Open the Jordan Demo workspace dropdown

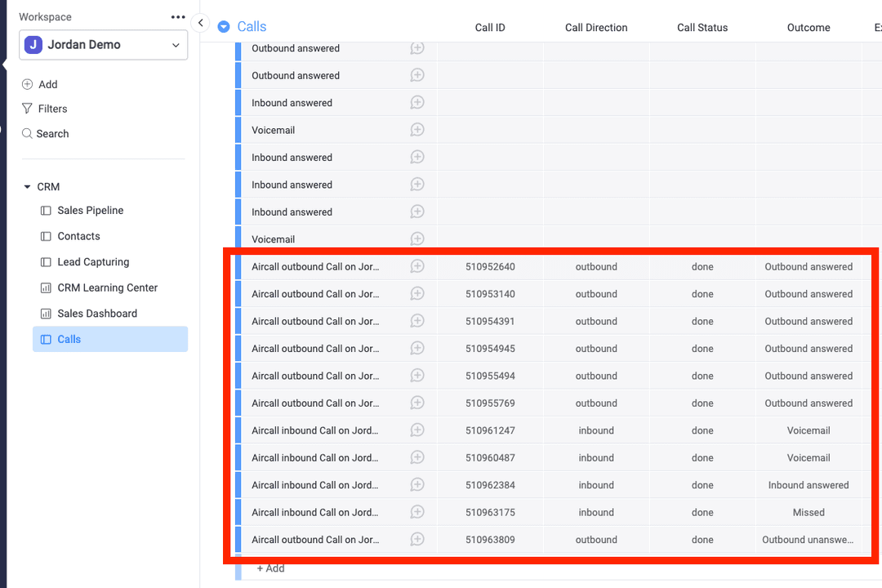(x=104, y=45)
